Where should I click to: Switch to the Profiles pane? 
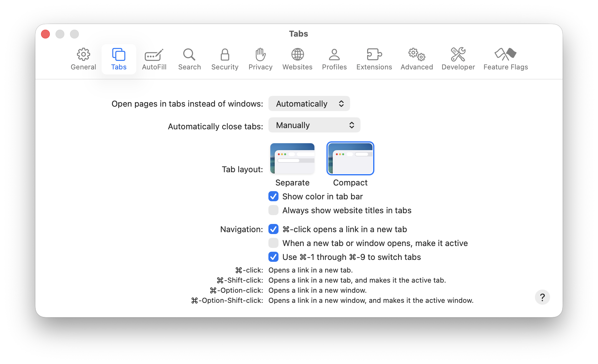point(334,59)
